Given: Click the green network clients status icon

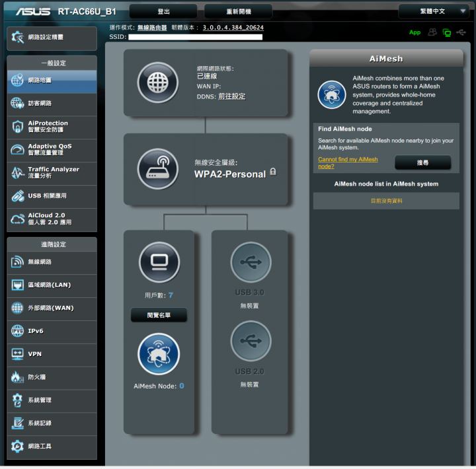Looking at the screenshot, I should click(446, 32).
